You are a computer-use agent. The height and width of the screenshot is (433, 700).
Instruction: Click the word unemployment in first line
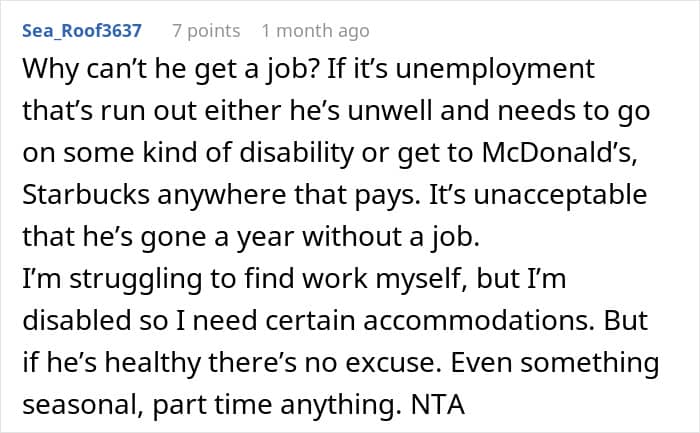coord(495,70)
